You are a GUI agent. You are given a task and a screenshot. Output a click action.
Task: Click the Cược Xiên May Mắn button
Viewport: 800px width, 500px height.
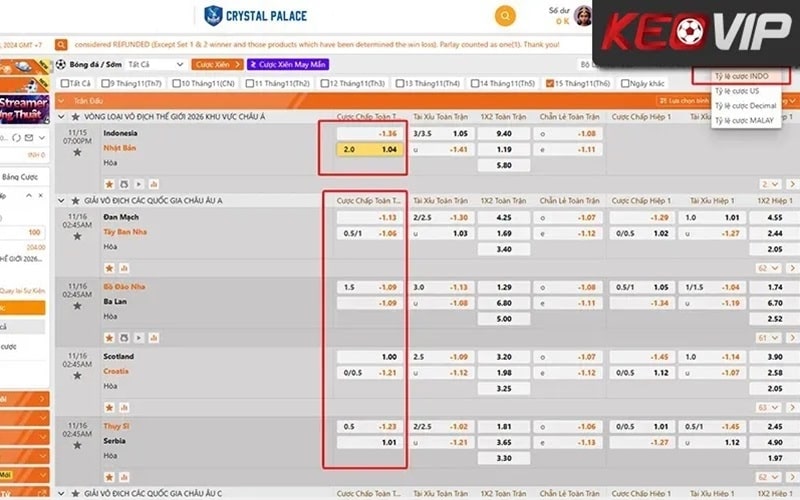pyautogui.click(x=288, y=64)
